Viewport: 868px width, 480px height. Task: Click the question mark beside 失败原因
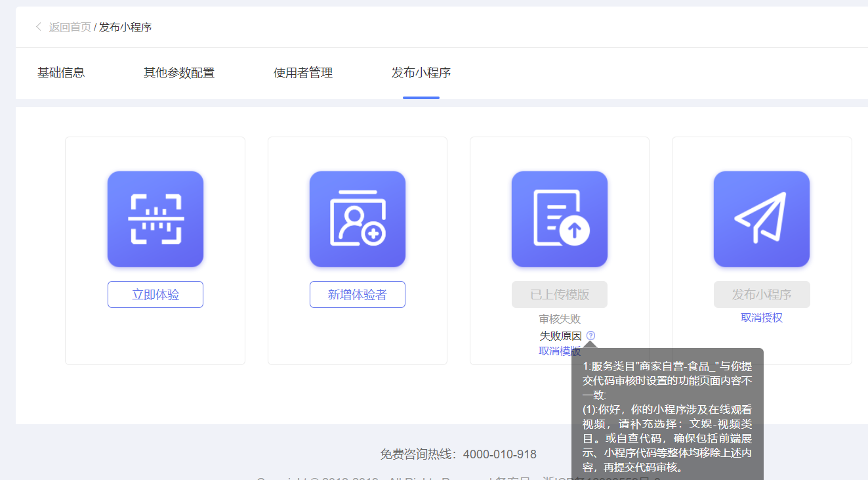pyautogui.click(x=591, y=336)
